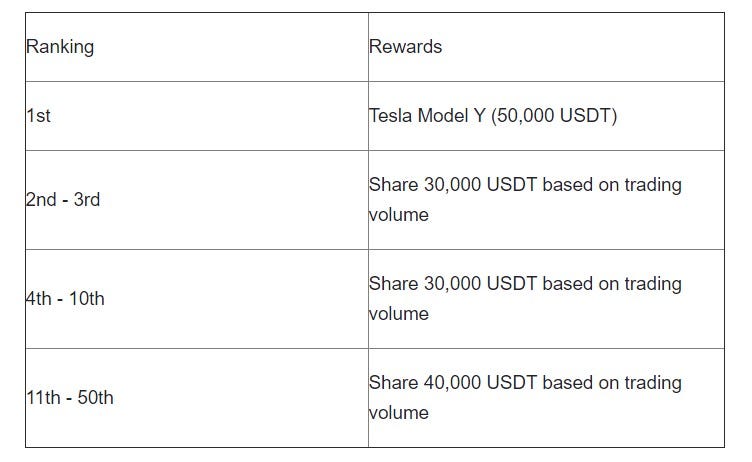
Task: Click the 4th - 10th Share 30,000 USDT reward
Action: tap(525, 298)
